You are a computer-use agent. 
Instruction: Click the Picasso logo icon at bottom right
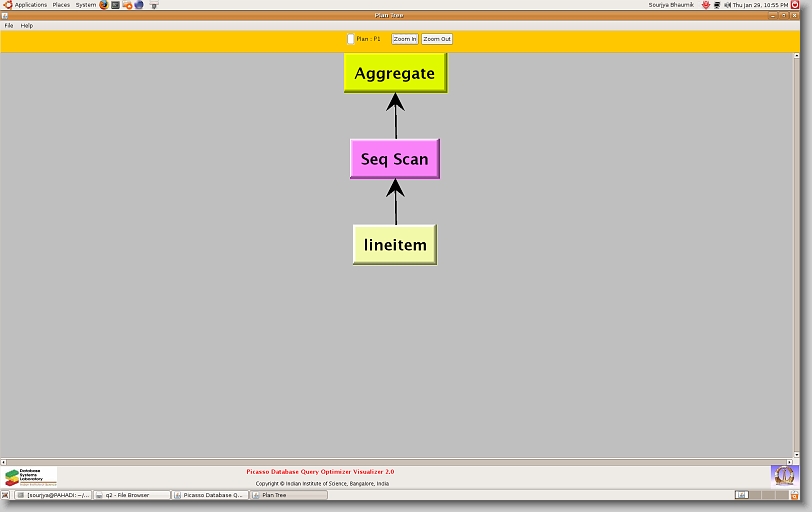784,474
